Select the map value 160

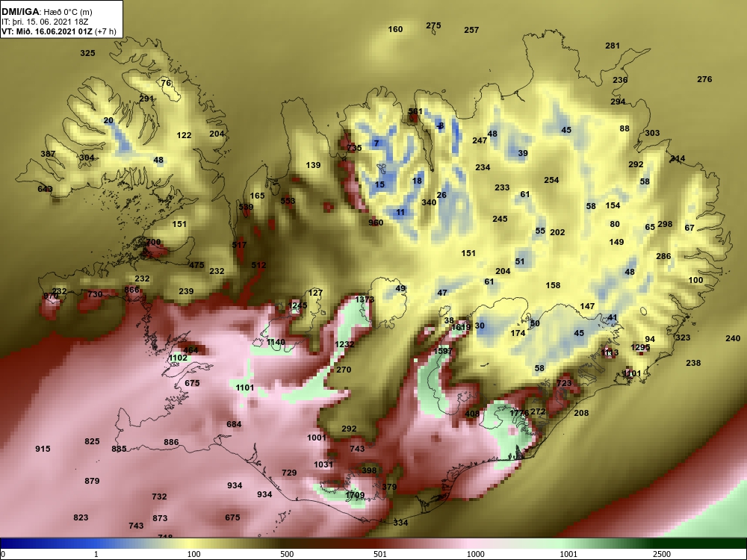coord(395,30)
